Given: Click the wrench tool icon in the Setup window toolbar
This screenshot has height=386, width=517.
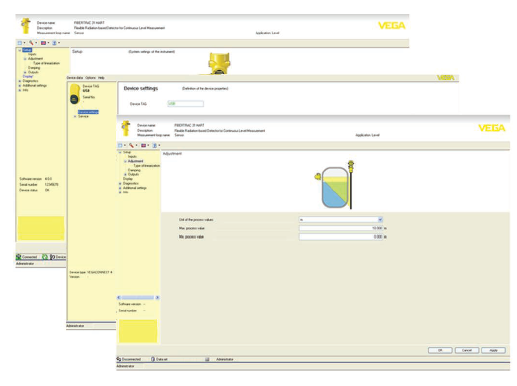Looking at the screenshot, I should tap(31, 43).
